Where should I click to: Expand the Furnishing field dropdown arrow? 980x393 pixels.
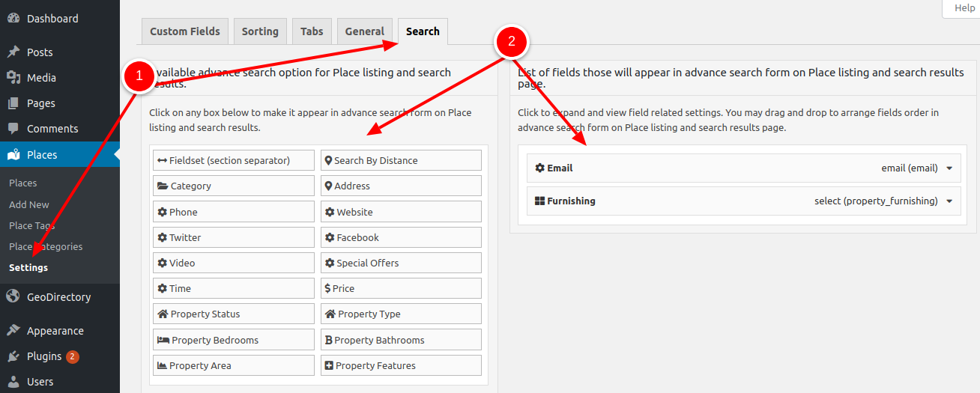949,201
